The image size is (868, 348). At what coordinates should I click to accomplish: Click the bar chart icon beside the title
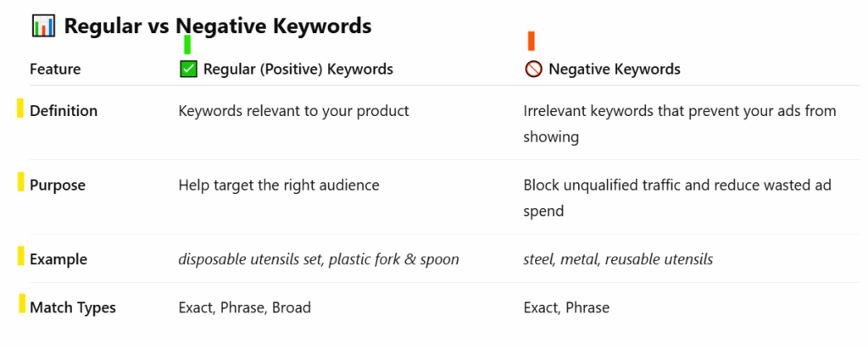(43, 26)
